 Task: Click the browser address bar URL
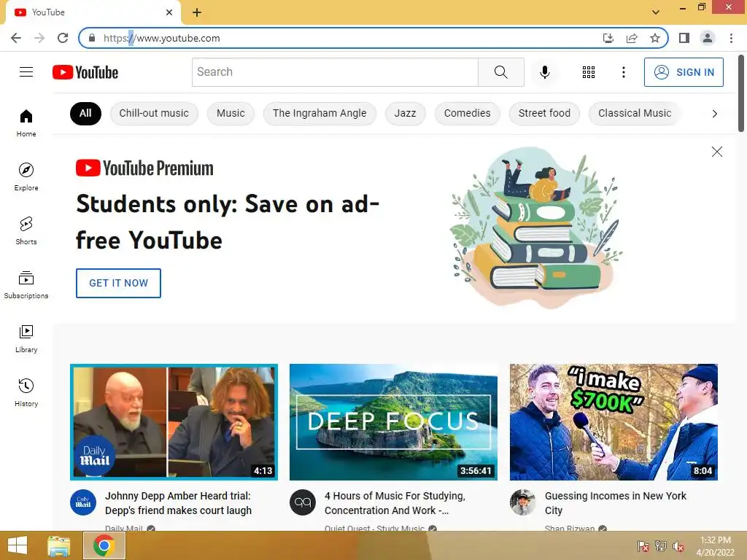pyautogui.click(x=161, y=38)
